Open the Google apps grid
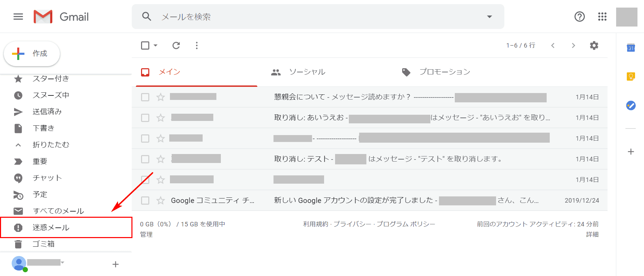This screenshot has width=644, height=276. [x=602, y=17]
